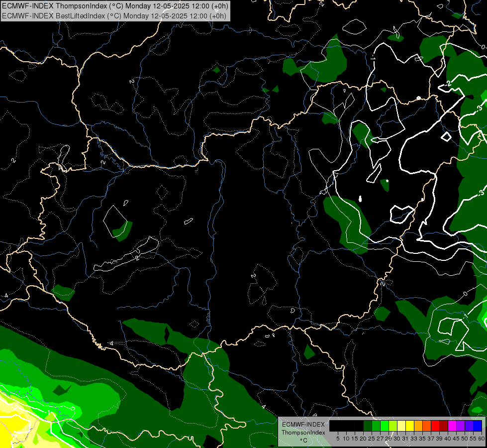This screenshot has width=487, height=448.
Task: Select the orange-red 35–37 legend swatch
Action: (427, 426)
